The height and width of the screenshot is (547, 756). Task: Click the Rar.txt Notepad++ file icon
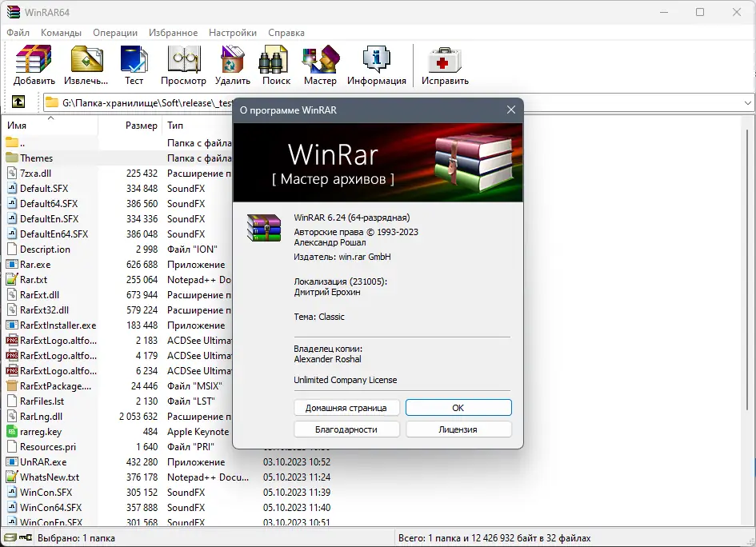(11, 279)
